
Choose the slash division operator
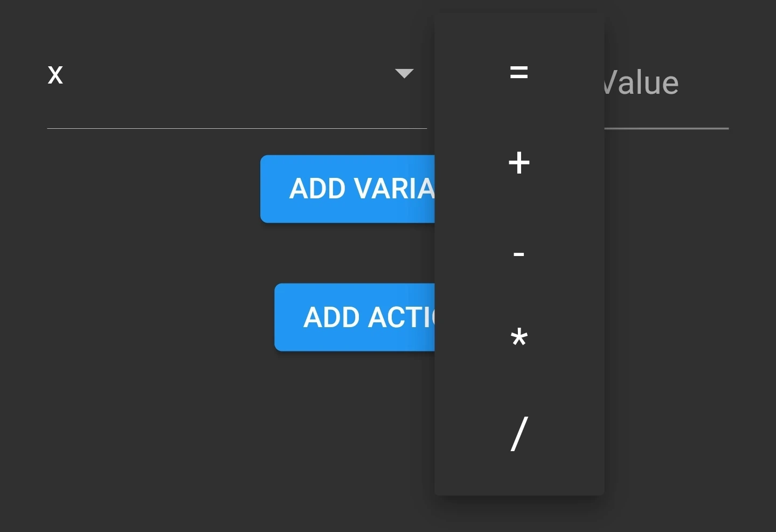point(519,433)
